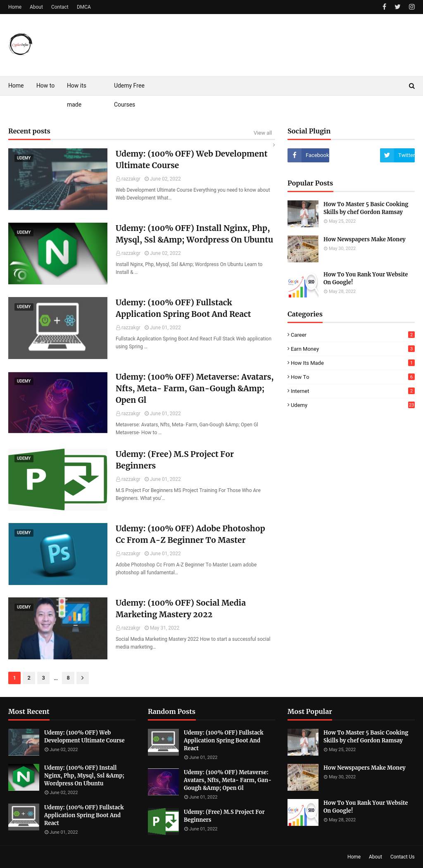Click the Twitter social plugin button
This screenshot has height=868, width=423.
397,155
